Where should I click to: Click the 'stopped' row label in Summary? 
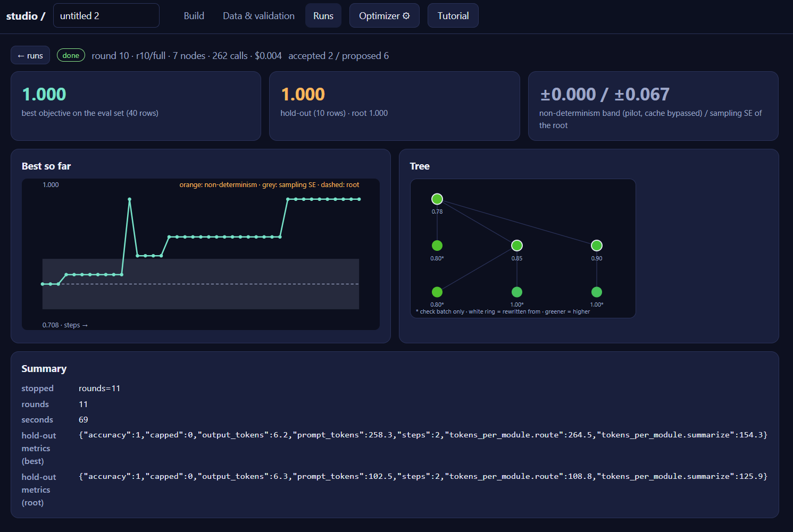pyautogui.click(x=37, y=389)
